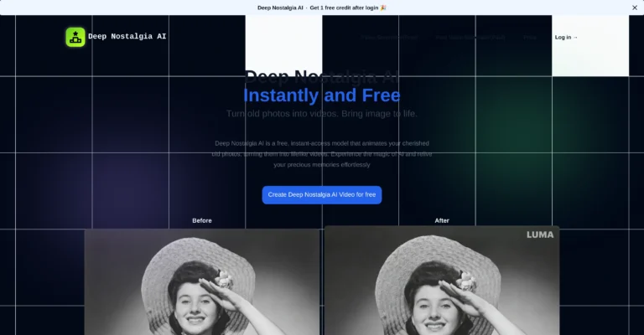This screenshot has height=335, width=644.
Task: Open the Video Generator (Free) nav link
Action: 389,38
